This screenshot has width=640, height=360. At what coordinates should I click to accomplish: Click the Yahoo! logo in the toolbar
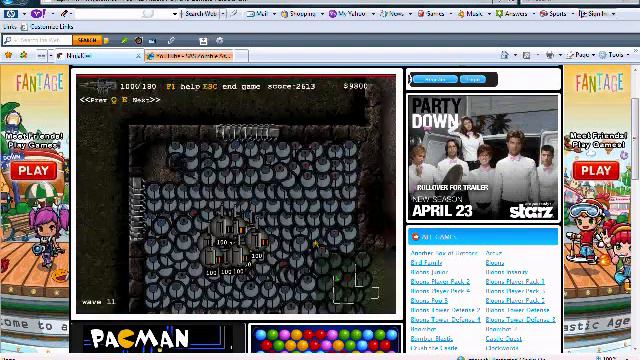coord(38,14)
